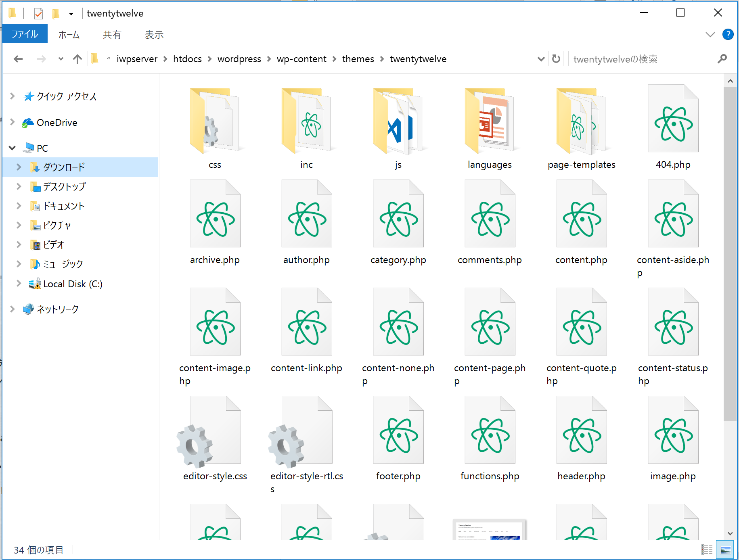The width and height of the screenshot is (739, 560).
Task: Select the author.php file icon
Action: (x=306, y=213)
